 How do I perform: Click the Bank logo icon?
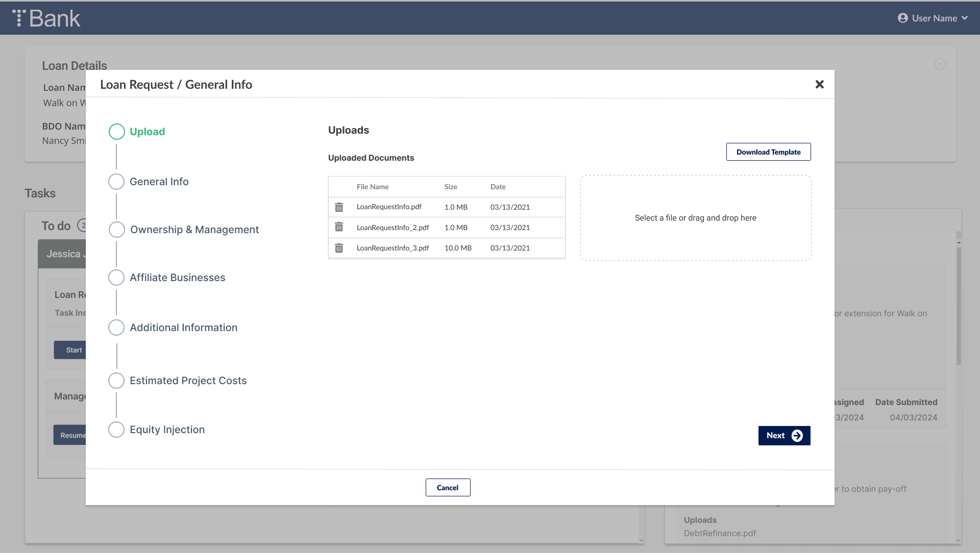[x=19, y=18]
